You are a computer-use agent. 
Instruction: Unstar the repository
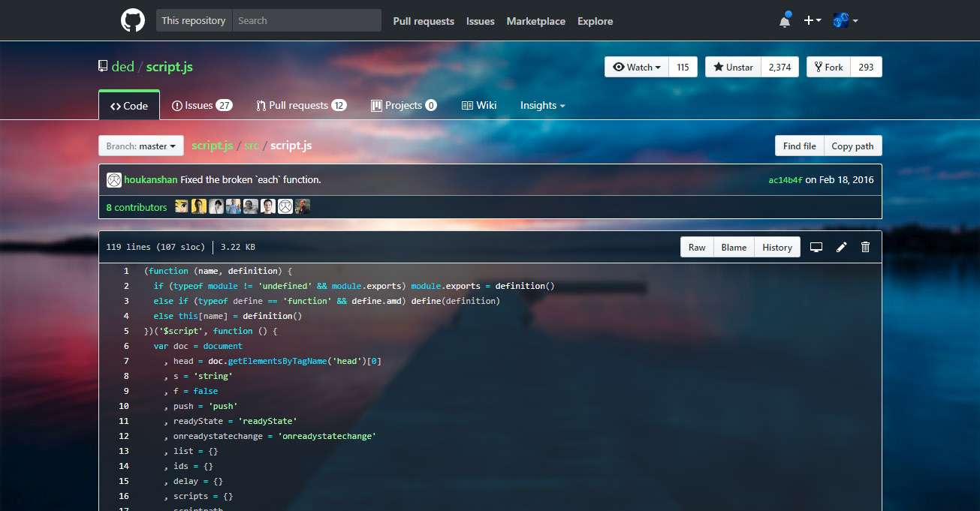(x=732, y=67)
